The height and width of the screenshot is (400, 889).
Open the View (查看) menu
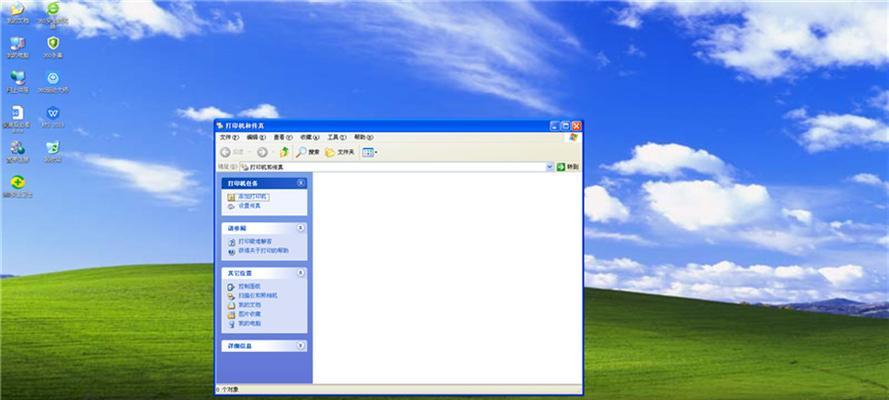pyautogui.click(x=283, y=137)
